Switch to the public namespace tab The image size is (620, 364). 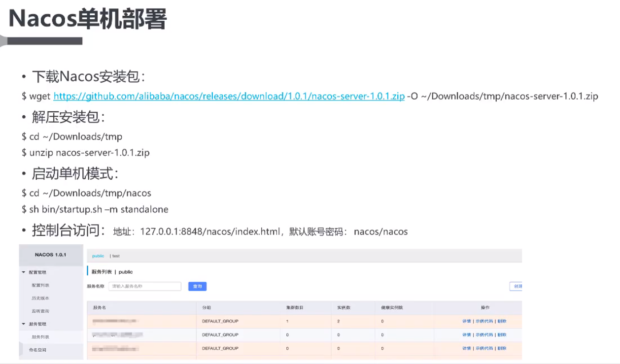(x=98, y=256)
